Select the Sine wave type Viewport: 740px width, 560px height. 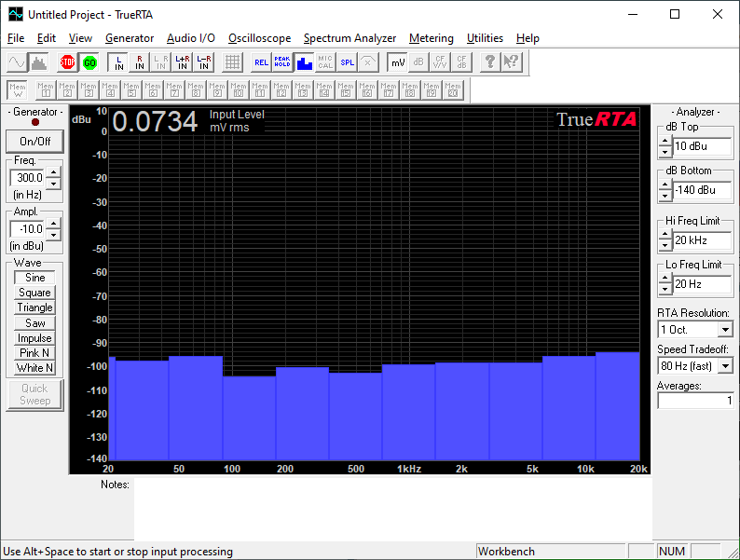35,278
